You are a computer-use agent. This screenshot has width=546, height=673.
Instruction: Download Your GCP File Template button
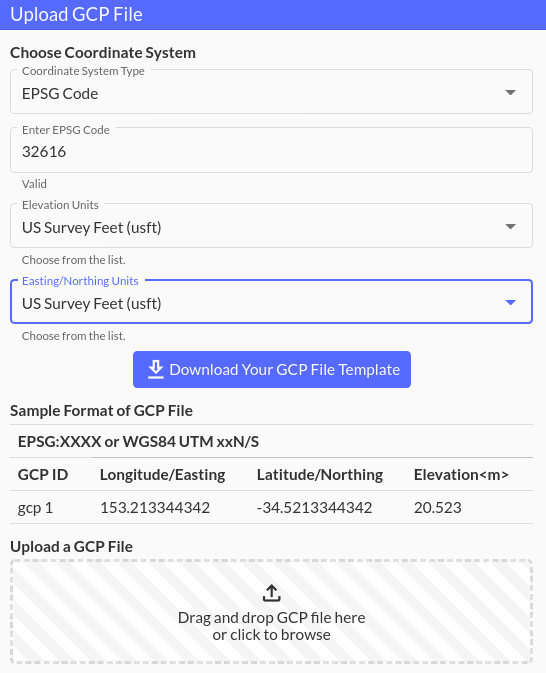pos(272,370)
